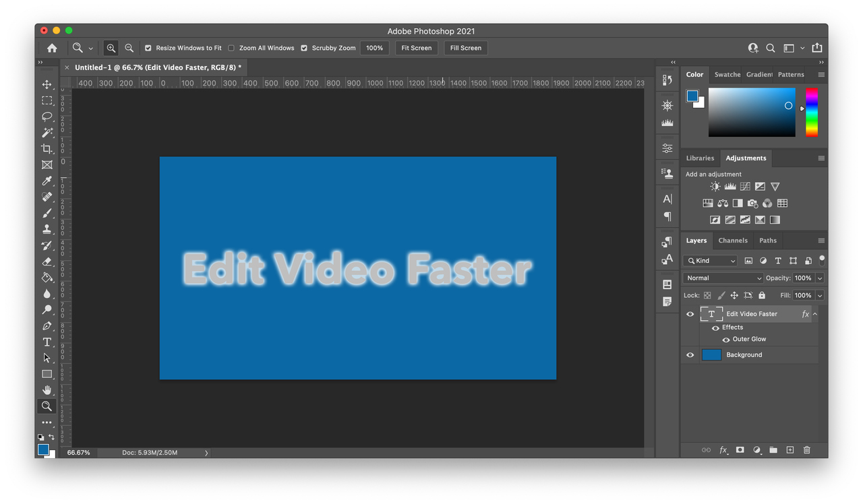
Task: Hide the Background layer
Action: coord(690,354)
